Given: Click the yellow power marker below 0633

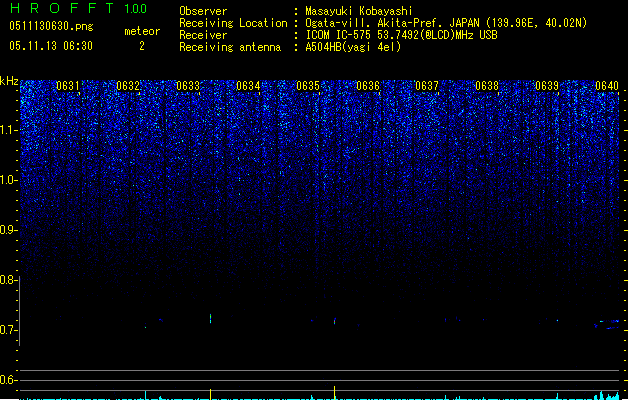Looking at the screenshot, I should [210, 394].
